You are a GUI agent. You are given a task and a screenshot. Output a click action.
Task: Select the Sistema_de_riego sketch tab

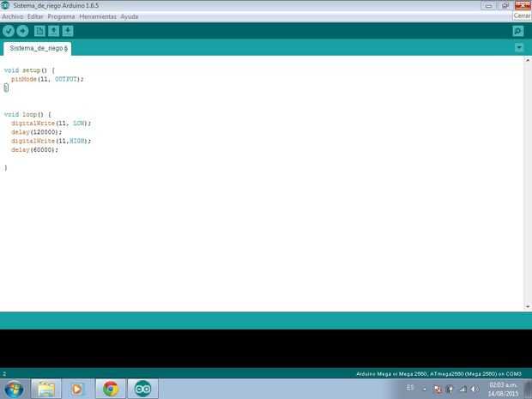coord(38,49)
